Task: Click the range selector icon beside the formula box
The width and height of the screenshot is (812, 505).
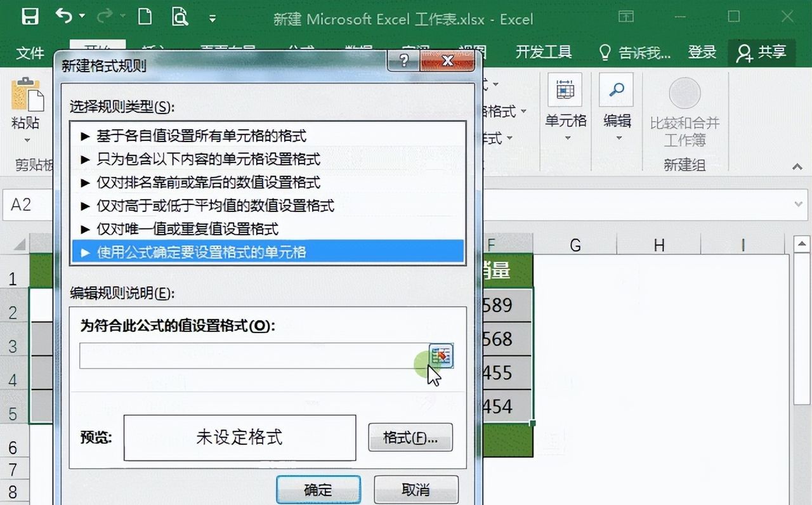Action: coord(440,356)
